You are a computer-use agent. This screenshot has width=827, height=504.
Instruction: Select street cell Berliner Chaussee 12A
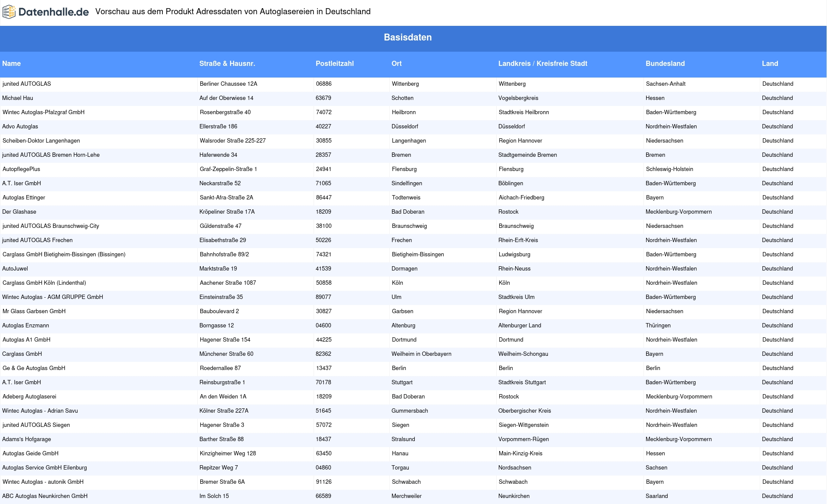[229, 84]
